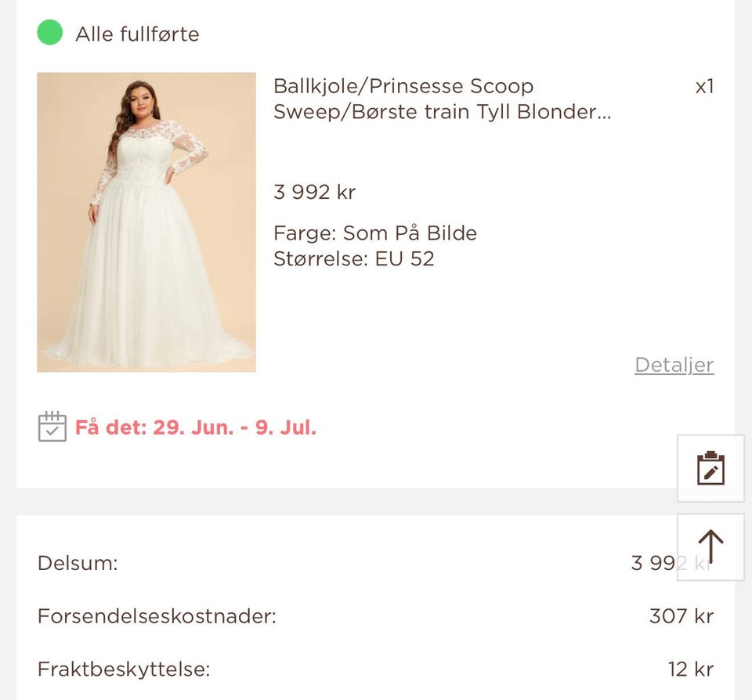Select the checkmark in the calendar icon

(x=52, y=431)
